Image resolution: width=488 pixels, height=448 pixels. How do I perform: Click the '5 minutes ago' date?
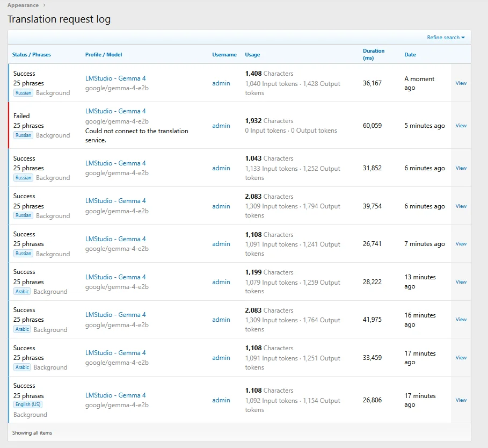tap(425, 126)
